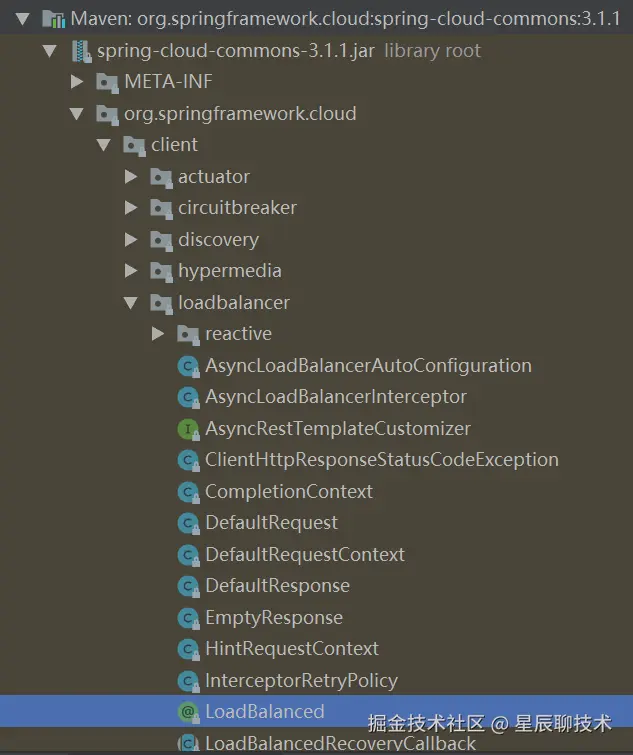Expand the circuitbreaker package arrow
The image size is (633, 755).
[x=131, y=208]
